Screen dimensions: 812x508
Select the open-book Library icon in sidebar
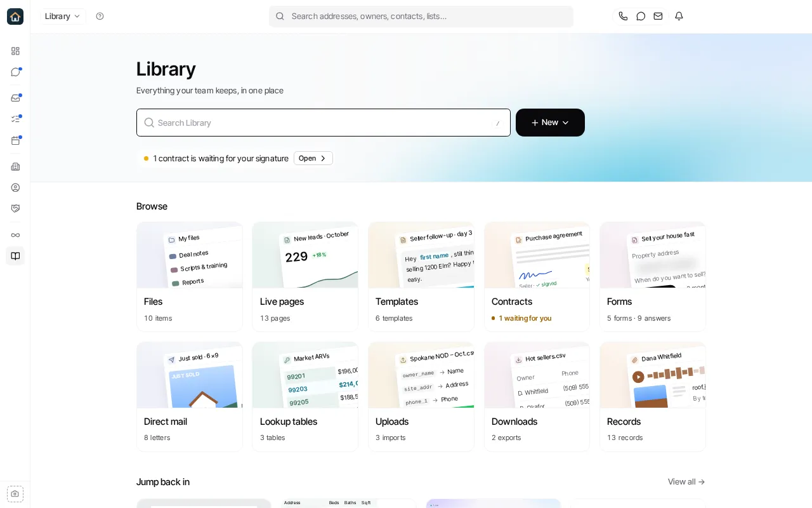click(15, 256)
